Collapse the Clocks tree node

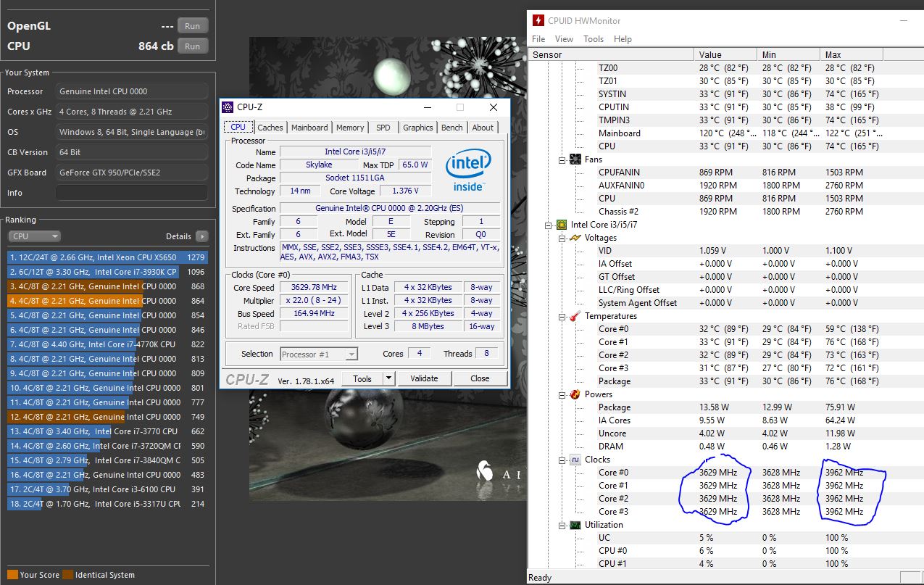pyautogui.click(x=562, y=460)
